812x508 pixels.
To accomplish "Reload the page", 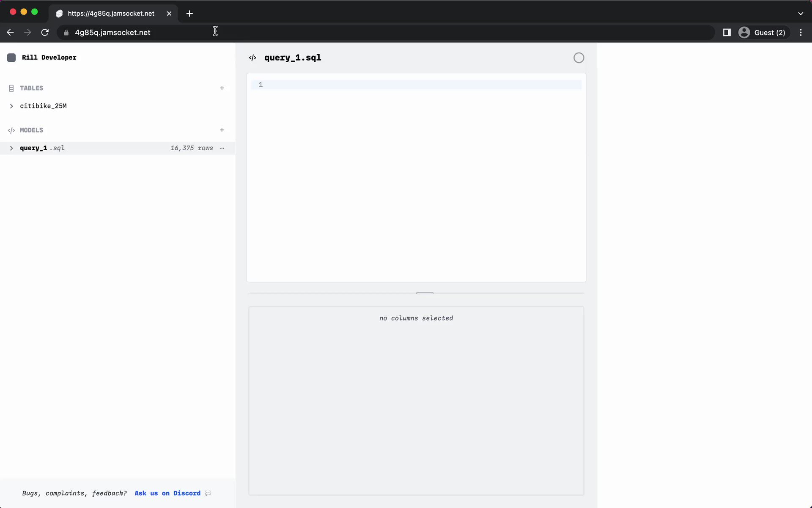I will coord(45,33).
